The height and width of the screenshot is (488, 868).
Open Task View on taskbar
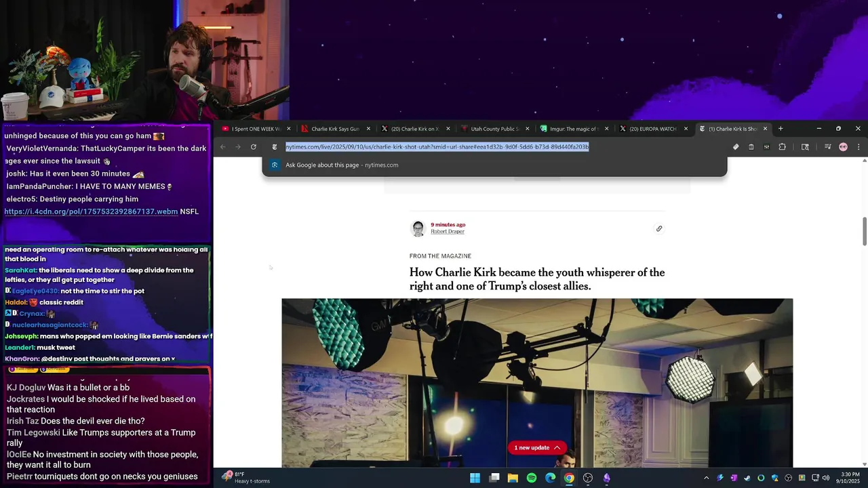coord(494,478)
